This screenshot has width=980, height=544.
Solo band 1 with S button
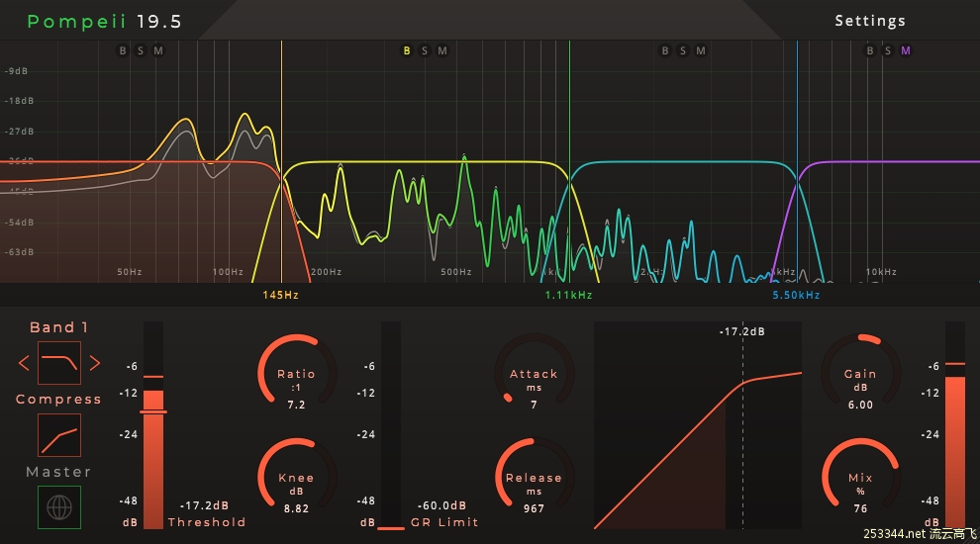tap(141, 50)
